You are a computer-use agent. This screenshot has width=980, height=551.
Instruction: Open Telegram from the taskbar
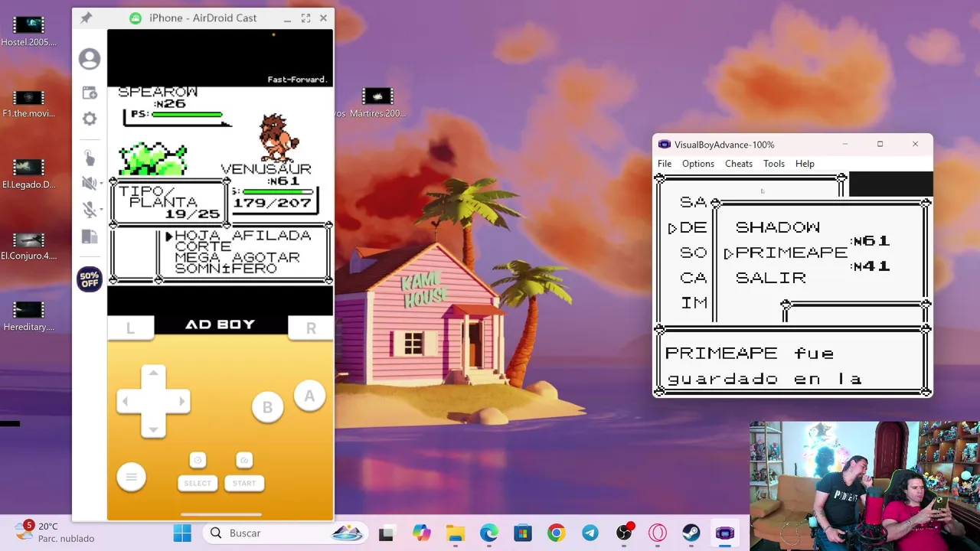pyautogui.click(x=590, y=533)
